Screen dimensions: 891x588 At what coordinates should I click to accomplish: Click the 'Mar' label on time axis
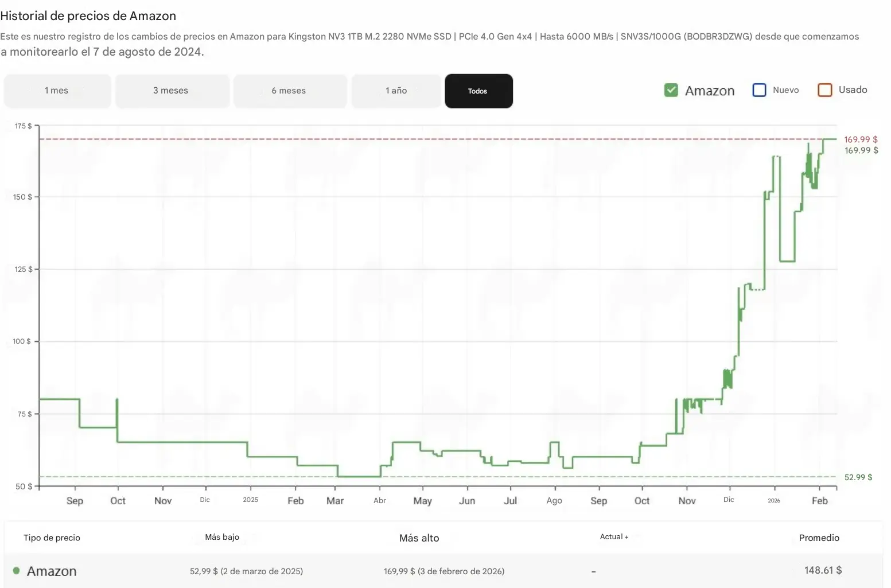335,501
